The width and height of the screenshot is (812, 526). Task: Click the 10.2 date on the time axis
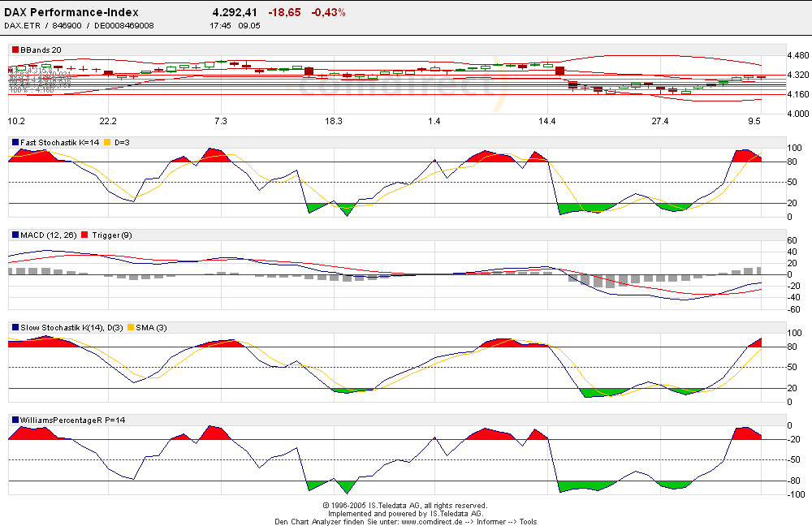16,121
